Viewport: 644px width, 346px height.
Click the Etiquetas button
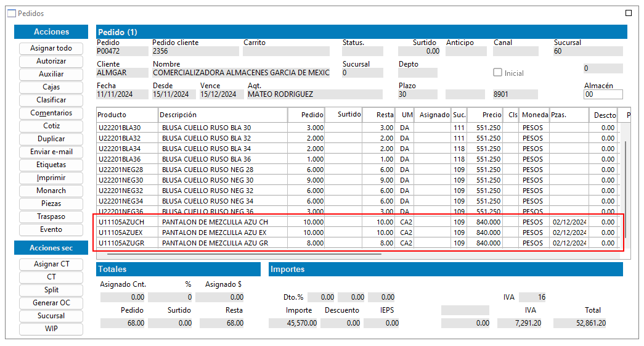51,165
